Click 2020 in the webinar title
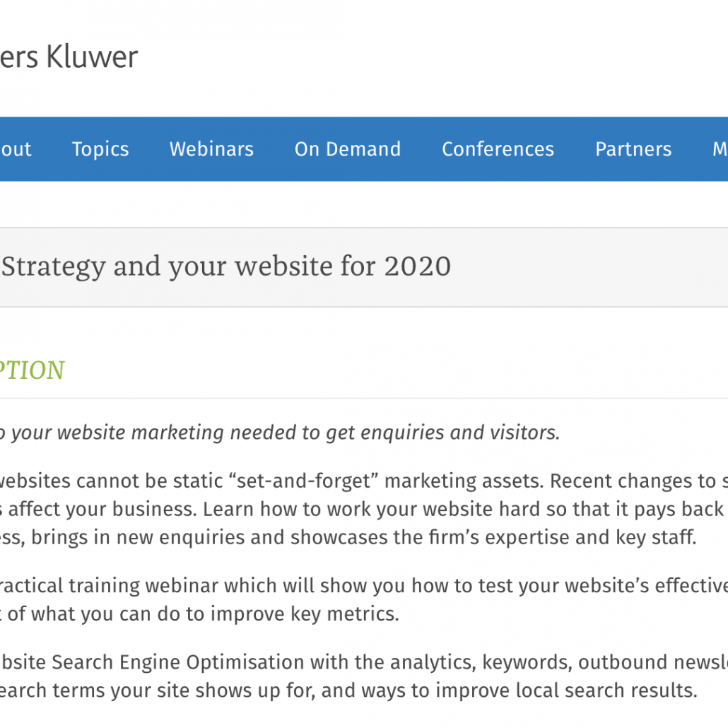 [x=418, y=266]
